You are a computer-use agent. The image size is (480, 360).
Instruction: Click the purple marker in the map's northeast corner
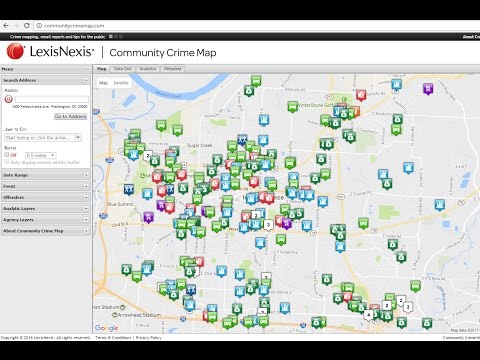pyautogui.click(x=428, y=89)
